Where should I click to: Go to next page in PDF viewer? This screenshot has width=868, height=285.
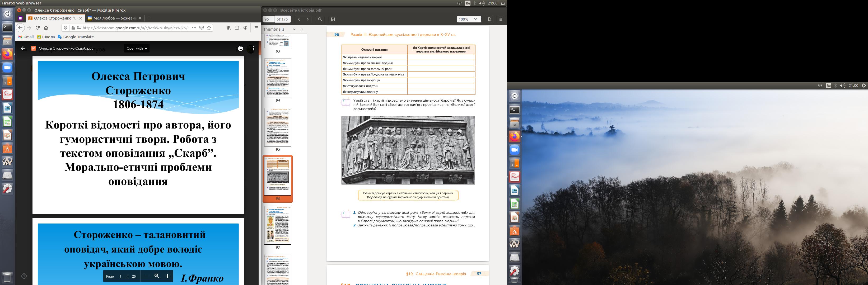click(x=307, y=19)
